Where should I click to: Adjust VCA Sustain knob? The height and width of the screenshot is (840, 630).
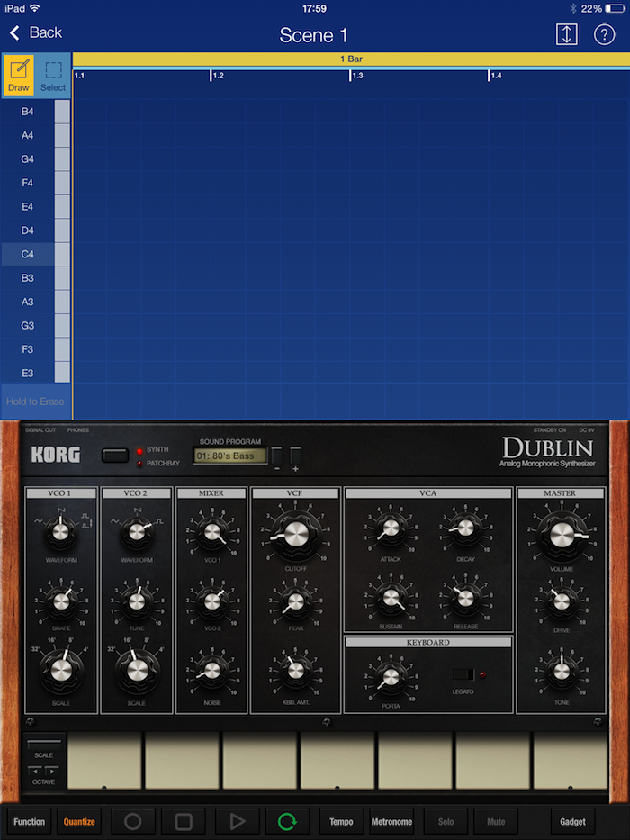(391, 597)
